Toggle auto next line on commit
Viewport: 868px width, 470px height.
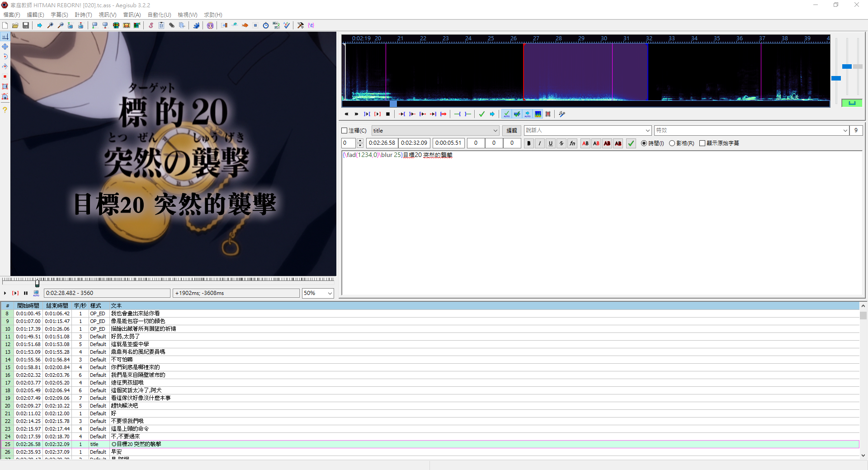point(517,114)
